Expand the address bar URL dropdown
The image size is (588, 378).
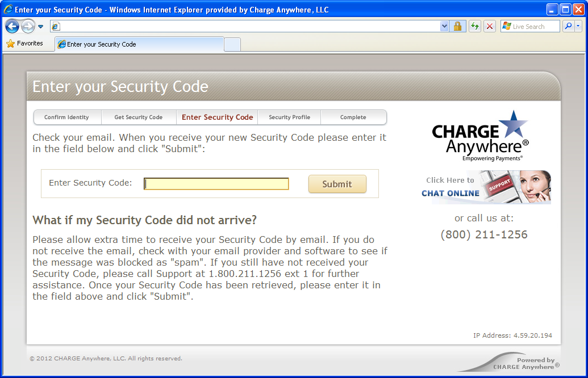[444, 27]
